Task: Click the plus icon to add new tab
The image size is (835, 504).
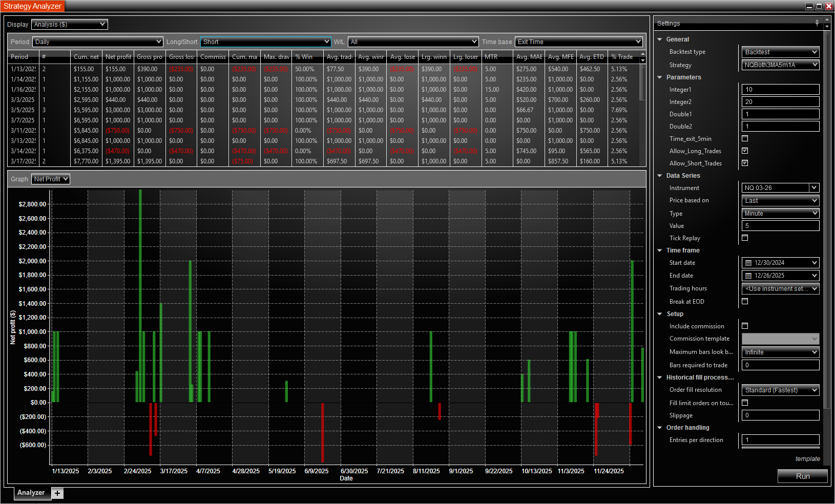Action: coord(57,493)
